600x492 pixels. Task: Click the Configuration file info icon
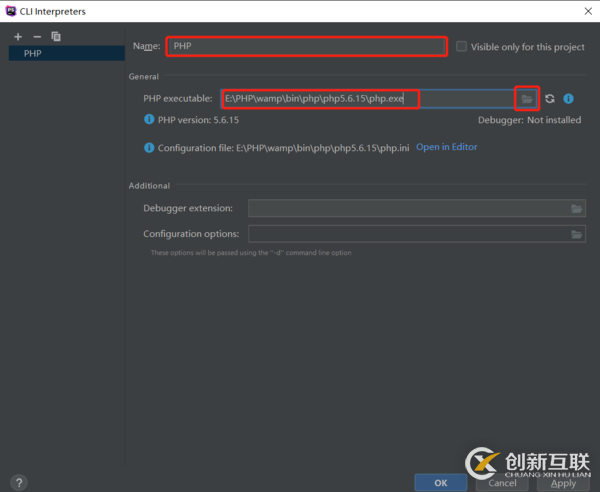point(149,148)
